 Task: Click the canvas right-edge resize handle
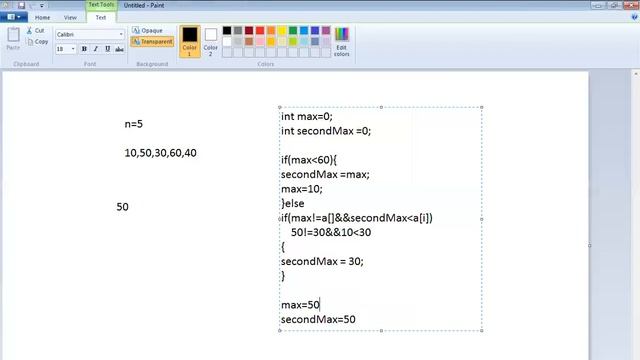(x=589, y=246)
